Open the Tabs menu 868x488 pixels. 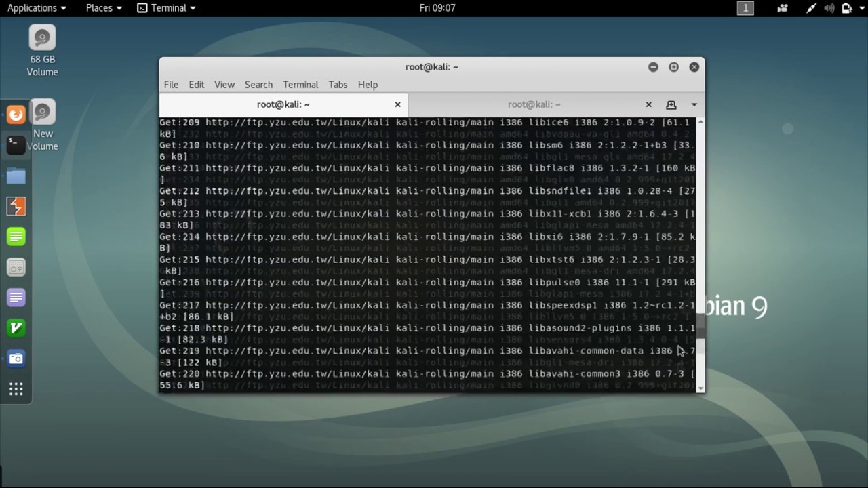338,85
